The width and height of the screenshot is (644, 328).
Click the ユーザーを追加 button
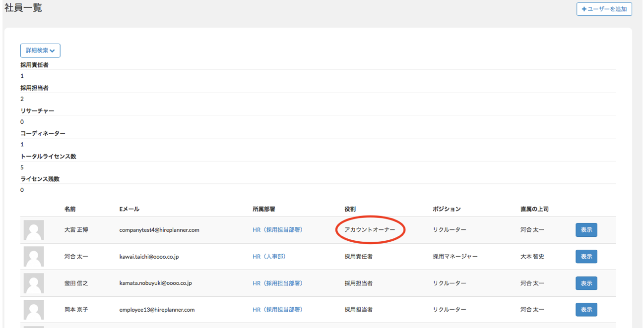point(604,9)
